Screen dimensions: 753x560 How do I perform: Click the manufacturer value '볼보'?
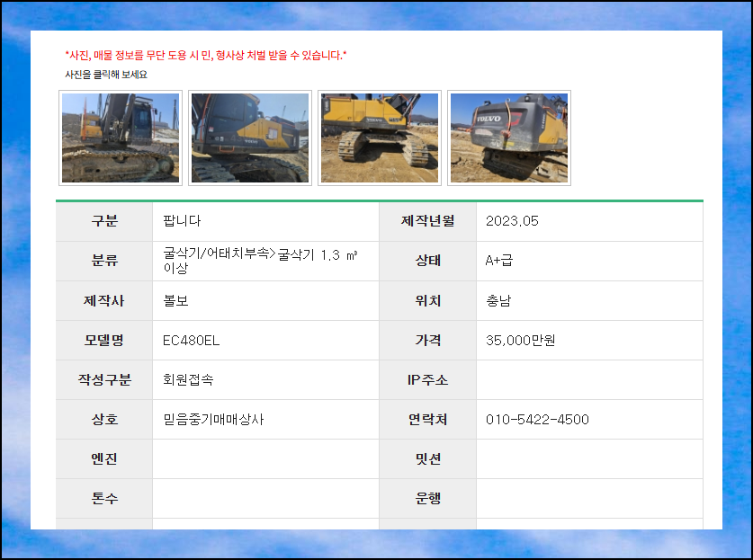coord(175,300)
